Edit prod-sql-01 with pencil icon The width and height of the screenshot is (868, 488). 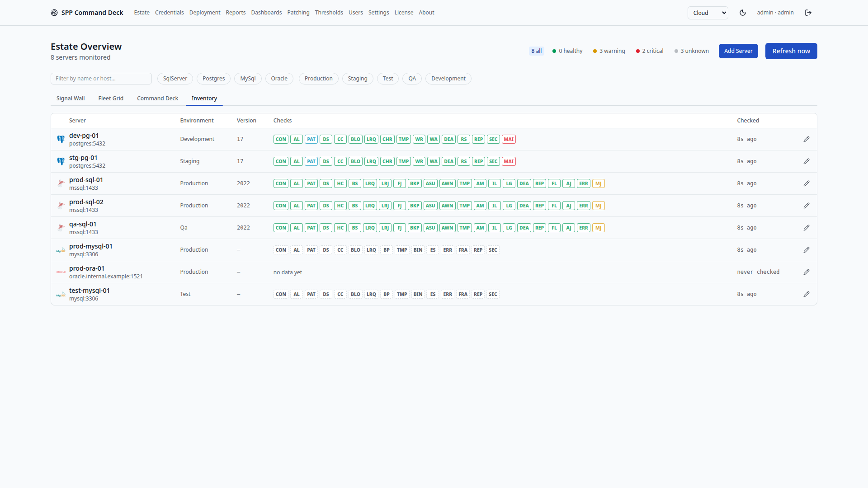(807, 183)
